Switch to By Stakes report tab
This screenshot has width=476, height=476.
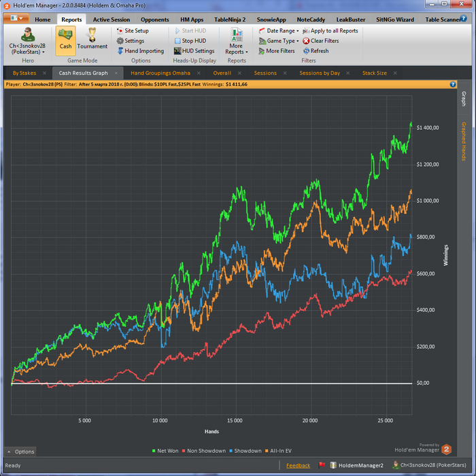pyautogui.click(x=24, y=73)
